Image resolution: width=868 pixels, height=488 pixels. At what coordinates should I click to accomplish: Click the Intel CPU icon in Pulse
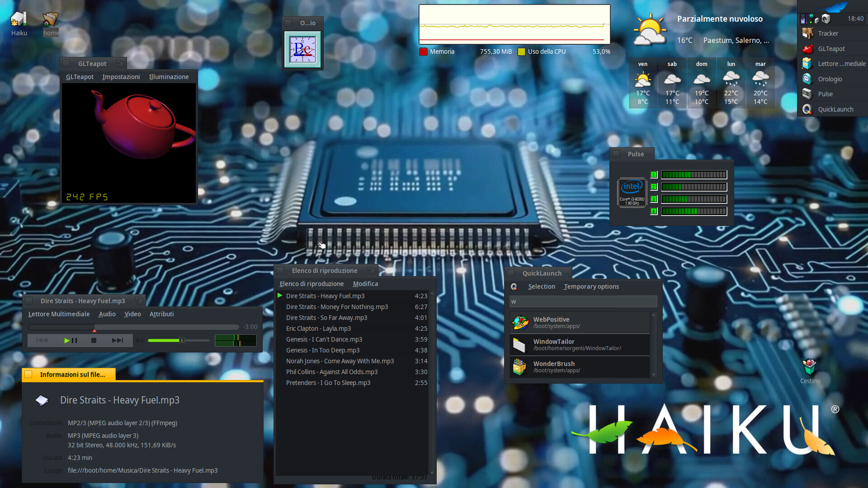pos(632,192)
